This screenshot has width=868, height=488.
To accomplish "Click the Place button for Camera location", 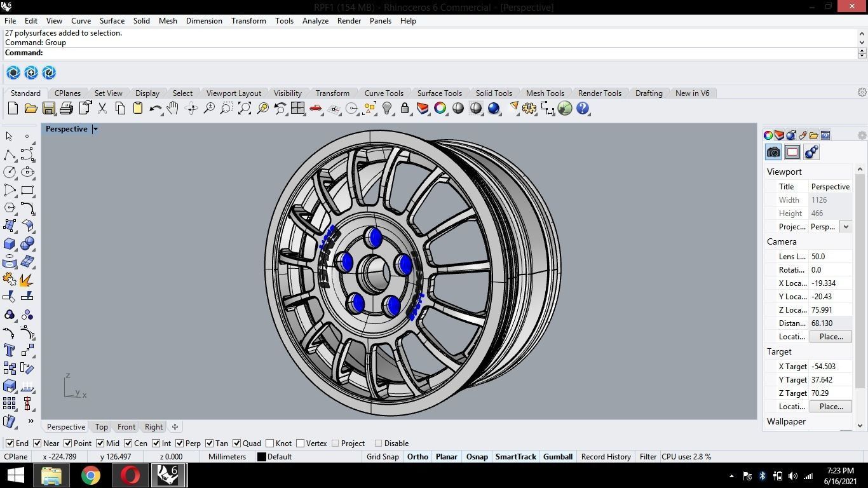I will coord(831,337).
